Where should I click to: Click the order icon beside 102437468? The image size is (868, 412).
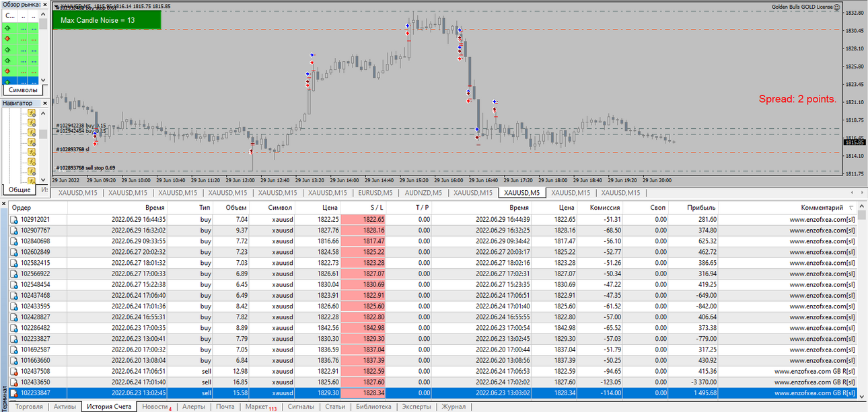point(14,295)
